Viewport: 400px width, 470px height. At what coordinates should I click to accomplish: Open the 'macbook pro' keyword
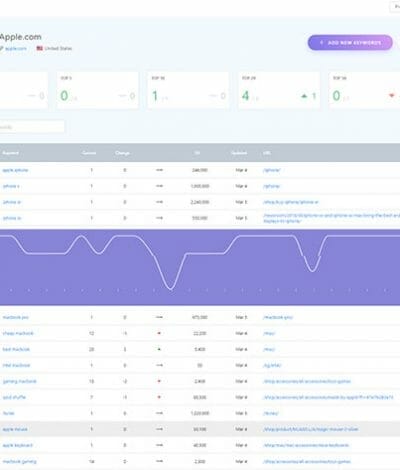coord(15,317)
